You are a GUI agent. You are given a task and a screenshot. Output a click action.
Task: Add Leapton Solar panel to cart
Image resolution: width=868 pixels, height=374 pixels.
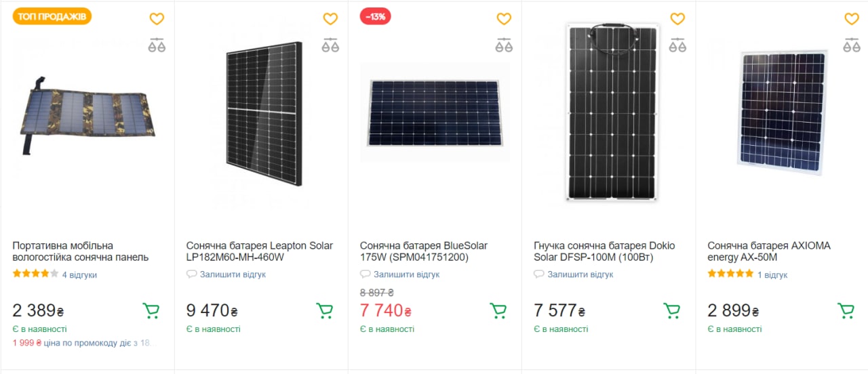point(325,311)
